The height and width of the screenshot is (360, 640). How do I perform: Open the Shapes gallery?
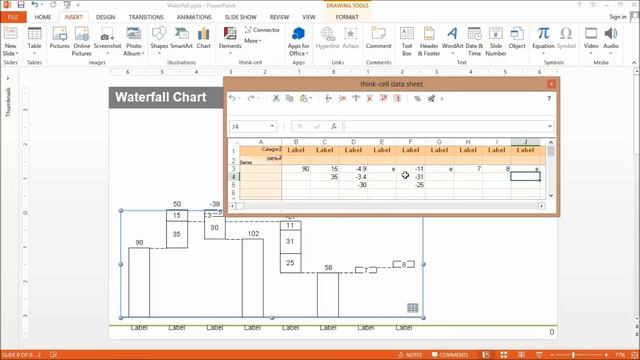pos(159,40)
